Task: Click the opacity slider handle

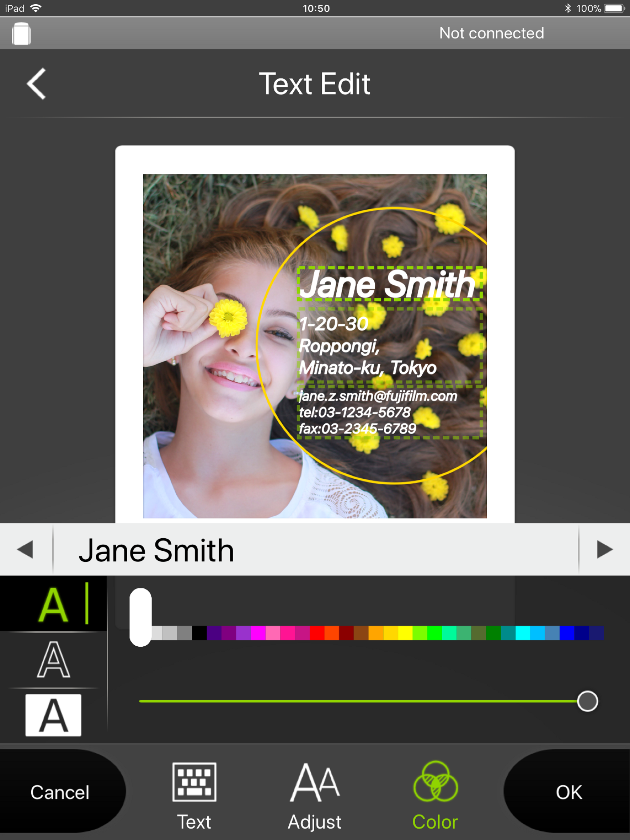Action: tap(588, 701)
